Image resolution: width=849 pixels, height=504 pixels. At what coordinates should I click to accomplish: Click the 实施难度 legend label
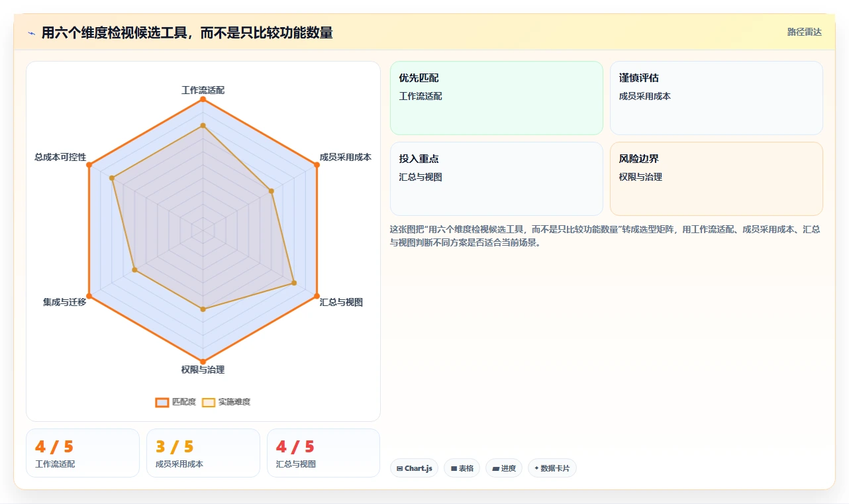click(234, 402)
